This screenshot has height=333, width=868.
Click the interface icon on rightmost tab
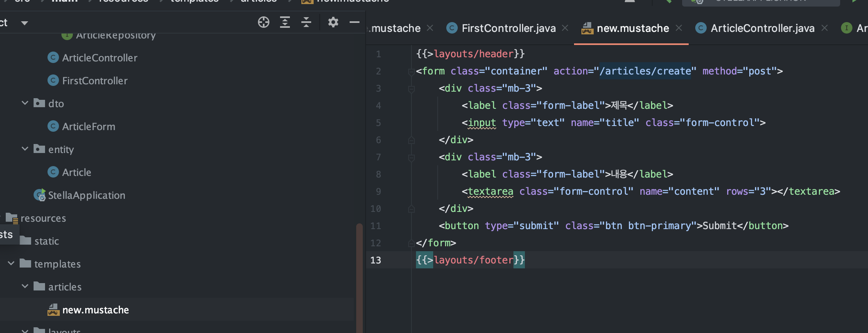846,28
